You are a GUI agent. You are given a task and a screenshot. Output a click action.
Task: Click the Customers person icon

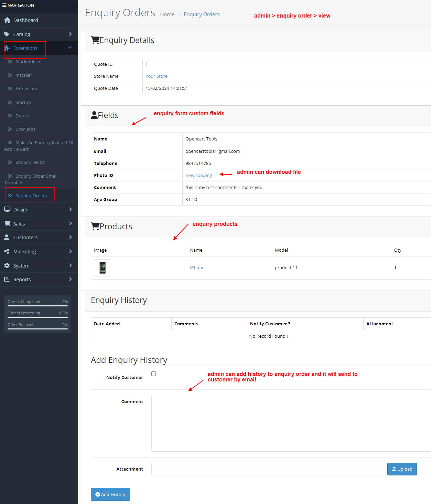(7, 237)
